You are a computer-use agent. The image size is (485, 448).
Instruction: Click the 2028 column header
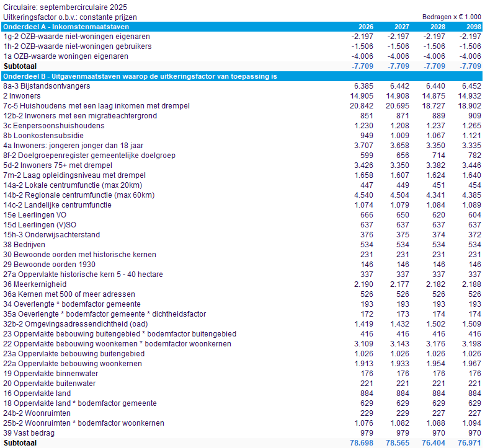[438, 27]
